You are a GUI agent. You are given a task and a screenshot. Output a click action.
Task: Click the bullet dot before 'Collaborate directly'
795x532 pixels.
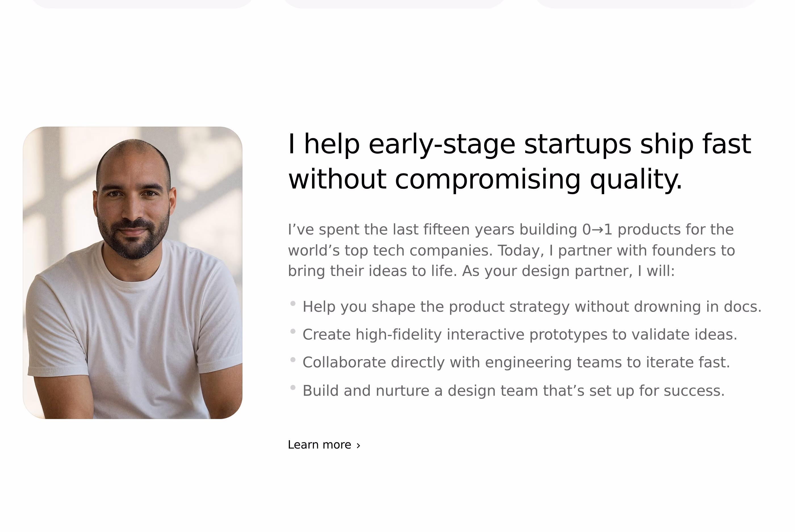point(293,360)
